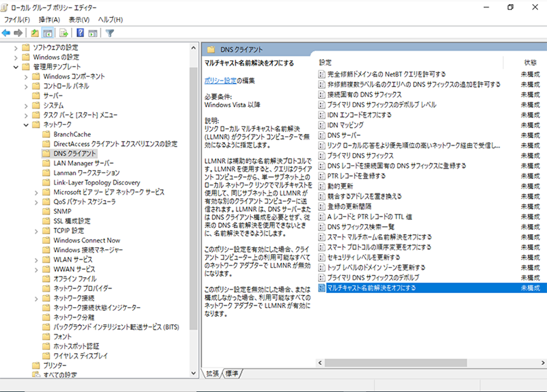Image resolution: width=547 pixels, height=392 pixels.
Task: Open the ヘルプ(H) menu
Action: (x=110, y=20)
